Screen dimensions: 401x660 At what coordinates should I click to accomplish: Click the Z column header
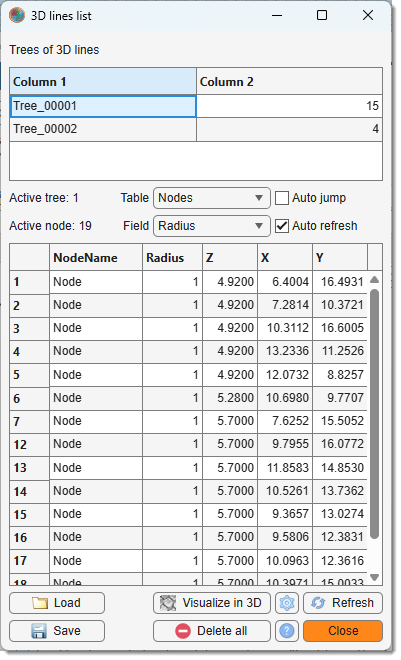coord(230,257)
